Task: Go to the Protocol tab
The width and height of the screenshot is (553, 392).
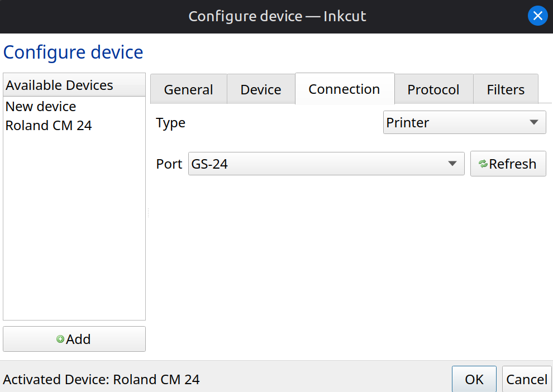Action: tap(433, 89)
